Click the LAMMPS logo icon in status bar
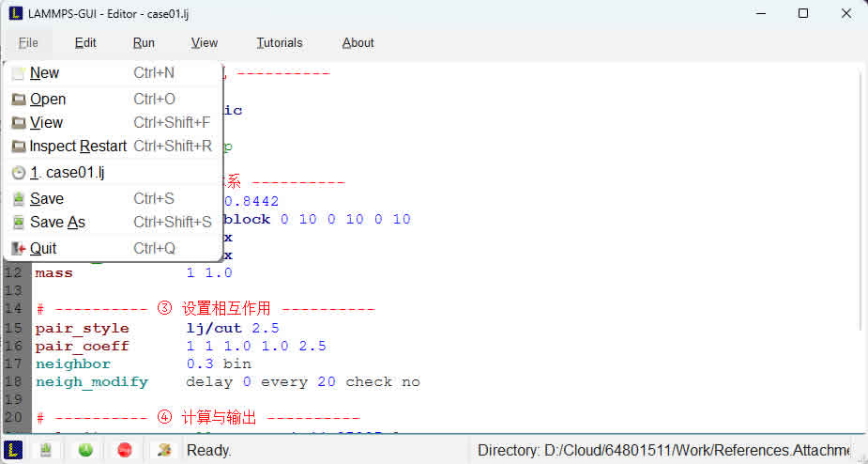 tap(13, 450)
